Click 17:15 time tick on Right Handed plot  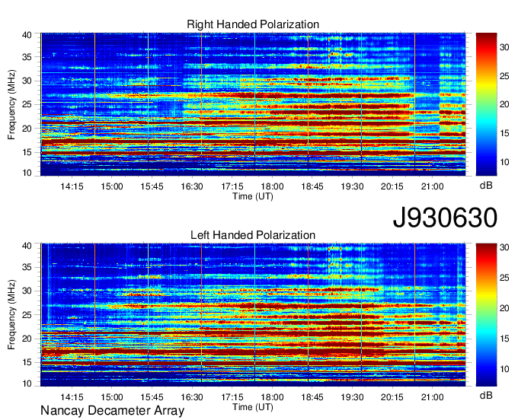tap(232, 186)
